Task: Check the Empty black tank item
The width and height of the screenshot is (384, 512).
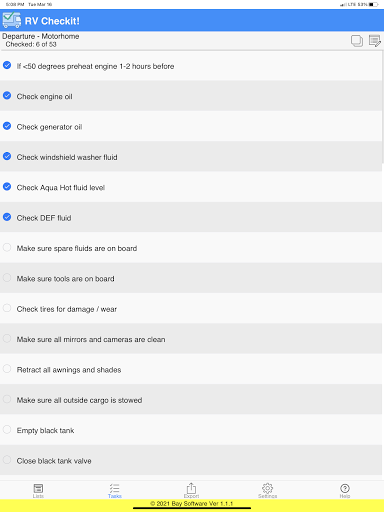Action: 7,429
